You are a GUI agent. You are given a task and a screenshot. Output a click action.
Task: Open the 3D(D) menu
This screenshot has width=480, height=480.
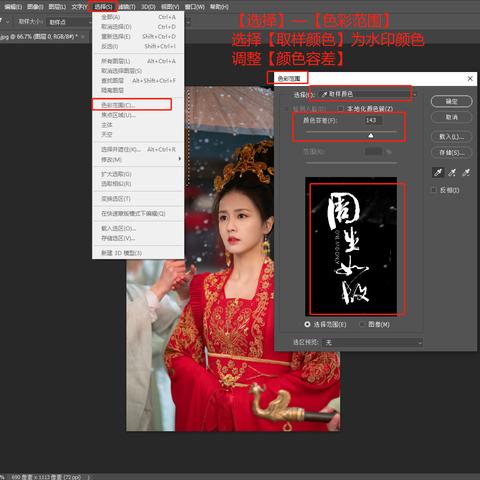coord(148,7)
